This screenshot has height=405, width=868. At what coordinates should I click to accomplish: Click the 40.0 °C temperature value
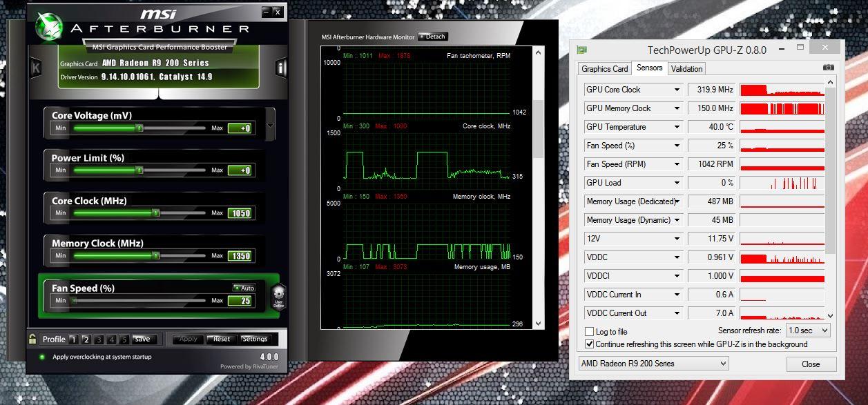(x=713, y=127)
